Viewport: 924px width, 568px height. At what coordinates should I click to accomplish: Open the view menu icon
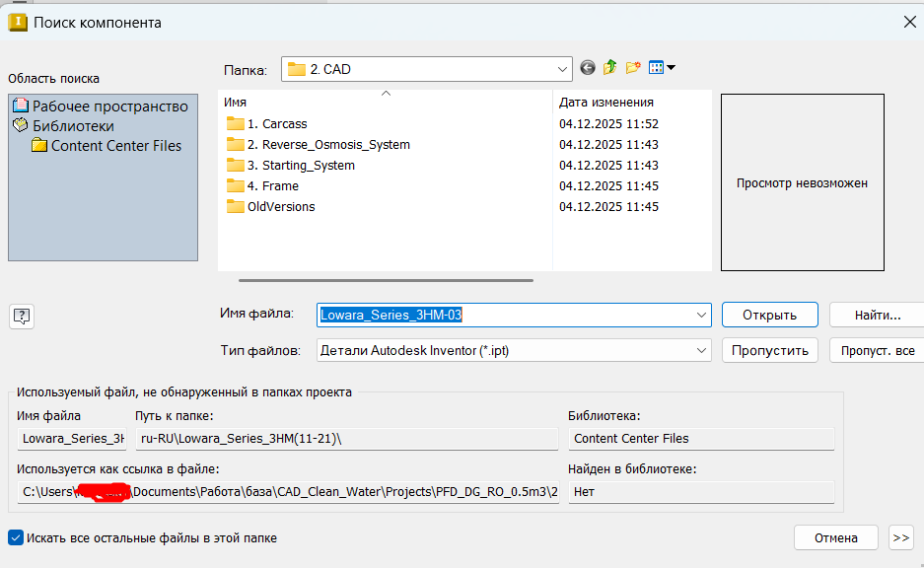661,68
